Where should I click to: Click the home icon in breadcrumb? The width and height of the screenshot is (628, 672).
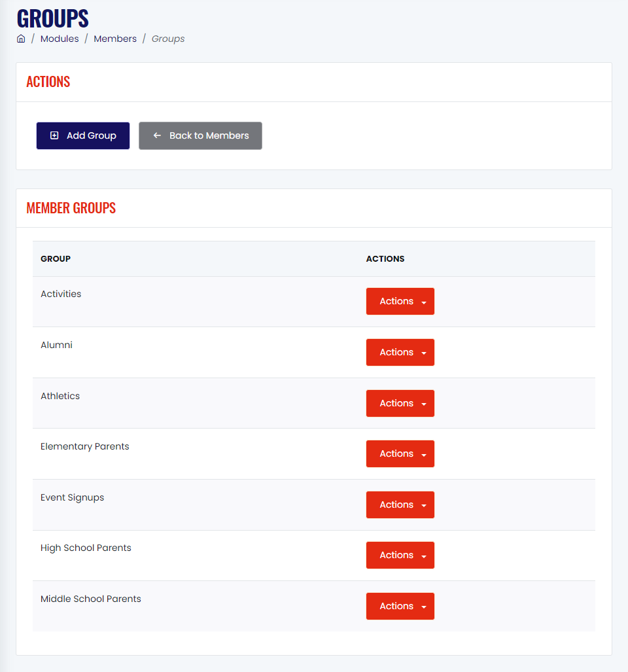click(x=21, y=39)
